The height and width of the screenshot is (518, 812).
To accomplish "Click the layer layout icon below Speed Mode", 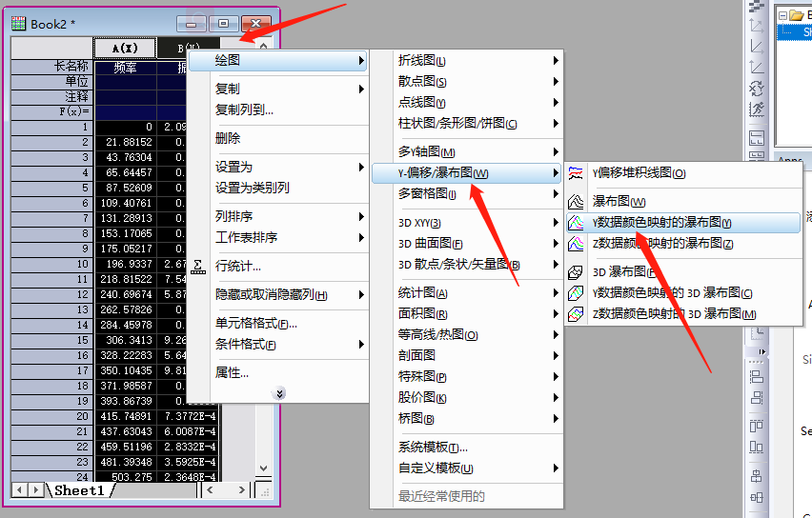I will click(757, 138).
